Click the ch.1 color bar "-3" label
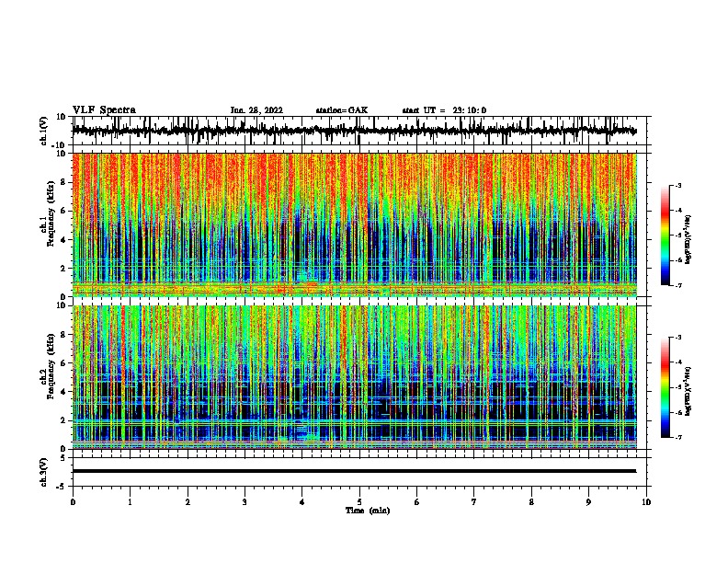Screen dimensions: 728x563 coord(677,186)
